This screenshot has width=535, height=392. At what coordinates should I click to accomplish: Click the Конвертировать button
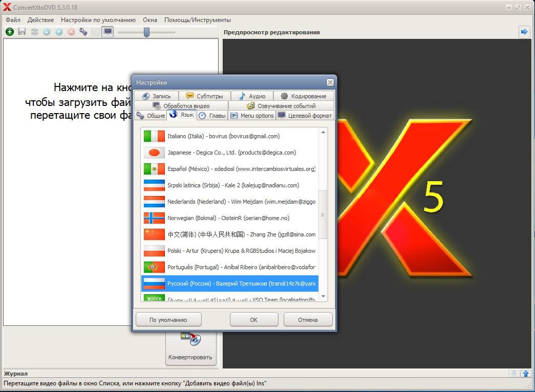tap(190, 348)
